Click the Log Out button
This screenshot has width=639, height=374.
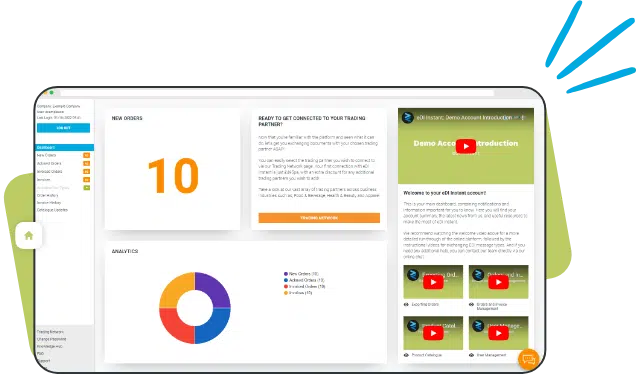coord(63,128)
